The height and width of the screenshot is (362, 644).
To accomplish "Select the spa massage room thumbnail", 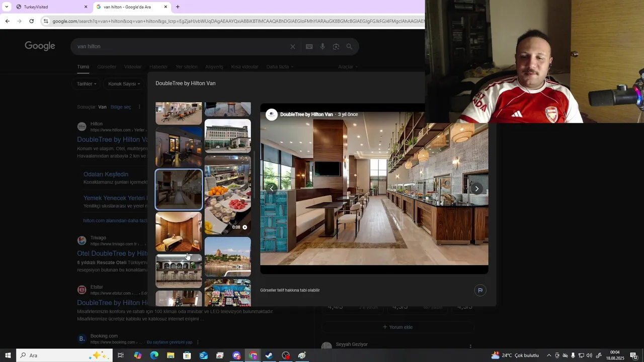I will coord(179,232).
